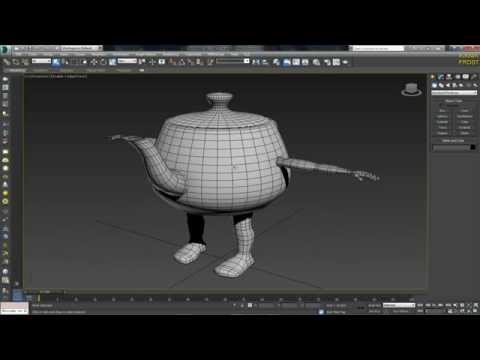This screenshot has width=480, height=360.
Task: Activate the highlighted Select Object tool
Action: (x=56, y=62)
